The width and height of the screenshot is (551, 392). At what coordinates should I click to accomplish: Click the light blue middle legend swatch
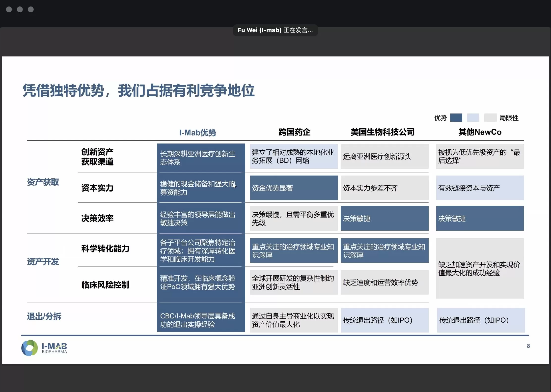pyautogui.click(x=473, y=118)
